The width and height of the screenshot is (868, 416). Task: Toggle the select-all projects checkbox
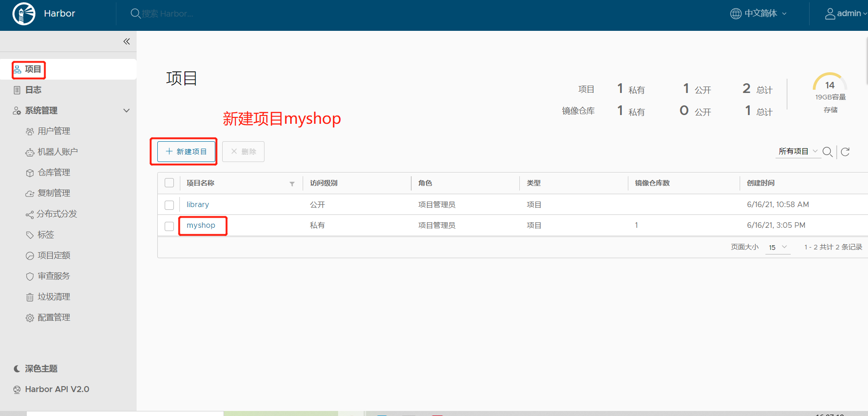[169, 183]
